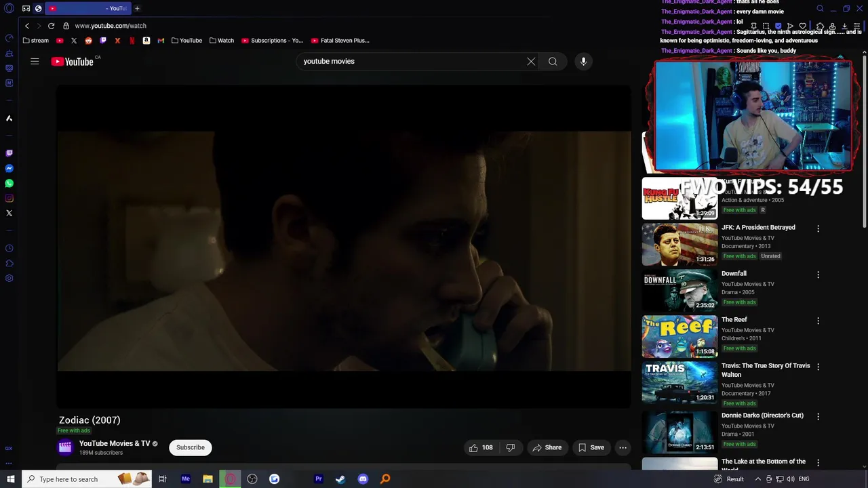Open Discord from the taskbar
The width and height of the screenshot is (868, 488).
(363, 479)
